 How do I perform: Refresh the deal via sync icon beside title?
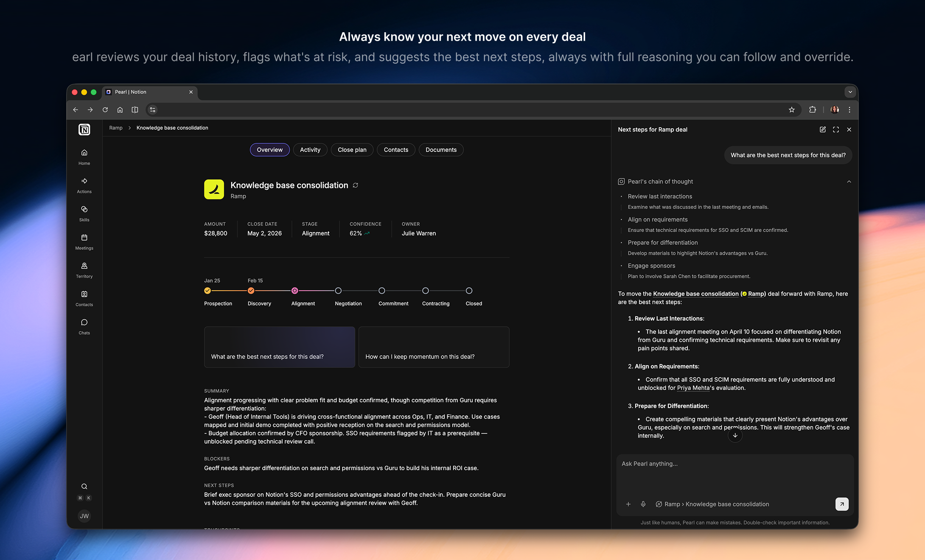pos(356,185)
